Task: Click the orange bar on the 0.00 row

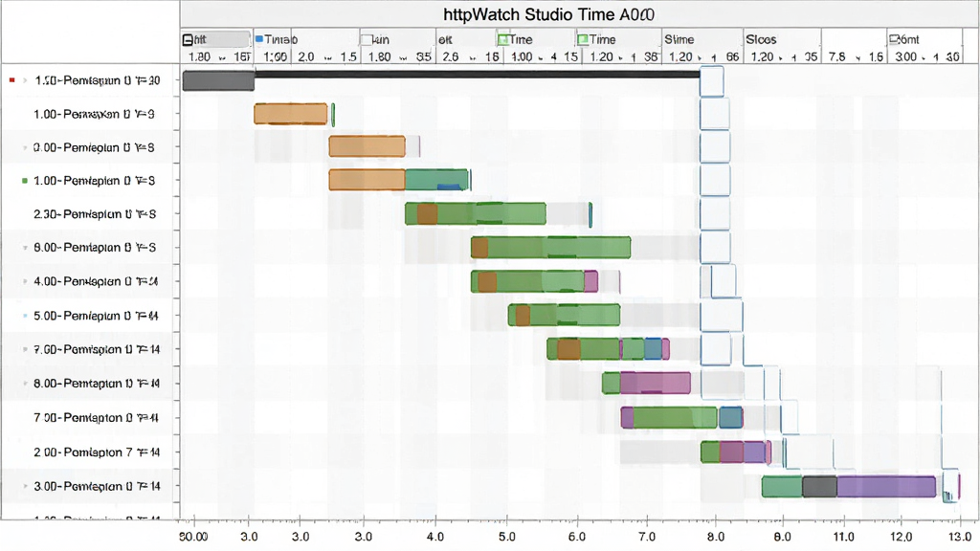Action: [x=367, y=146]
